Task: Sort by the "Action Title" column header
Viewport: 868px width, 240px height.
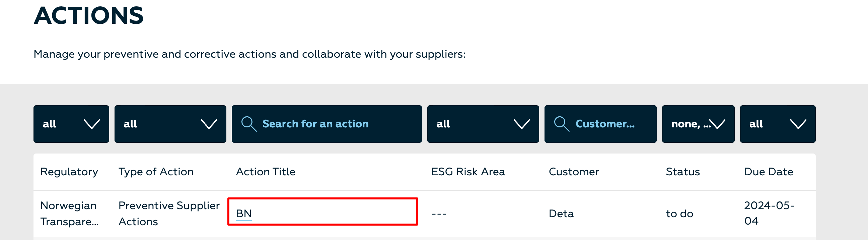Action: click(x=266, y=172)
